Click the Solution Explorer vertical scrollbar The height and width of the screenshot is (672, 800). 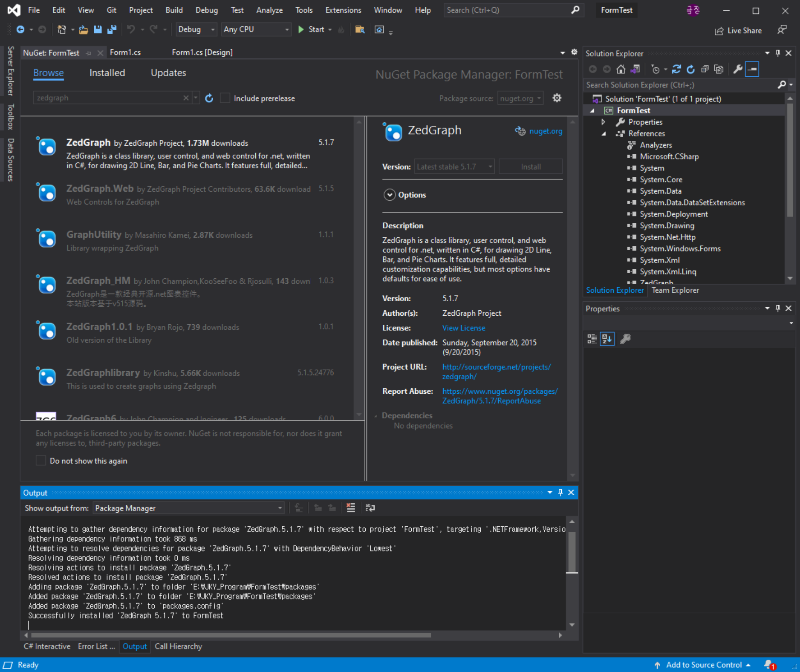pyautogui.click(x=790, y=160)
